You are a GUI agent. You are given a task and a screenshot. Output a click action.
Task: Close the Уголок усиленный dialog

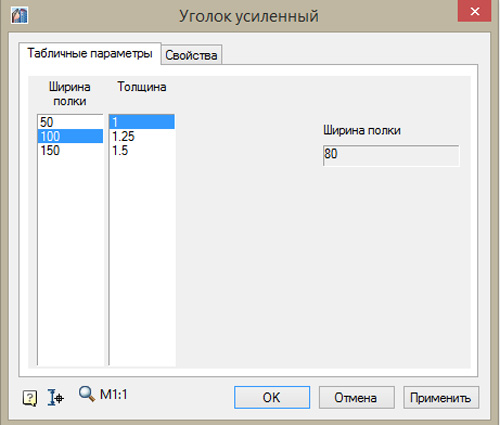(x=474, y=11)
